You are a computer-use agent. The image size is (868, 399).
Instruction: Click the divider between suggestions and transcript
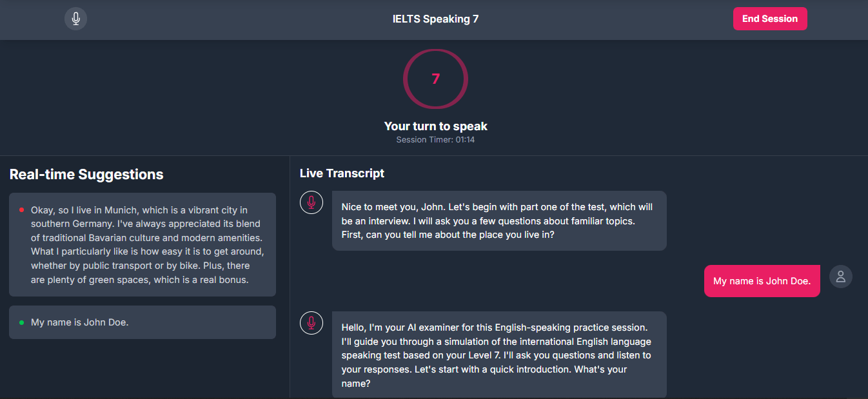pos(290,277)
